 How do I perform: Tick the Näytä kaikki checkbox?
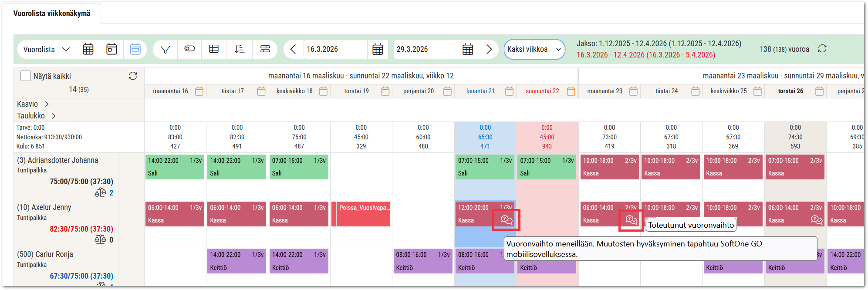pos(26,76)
